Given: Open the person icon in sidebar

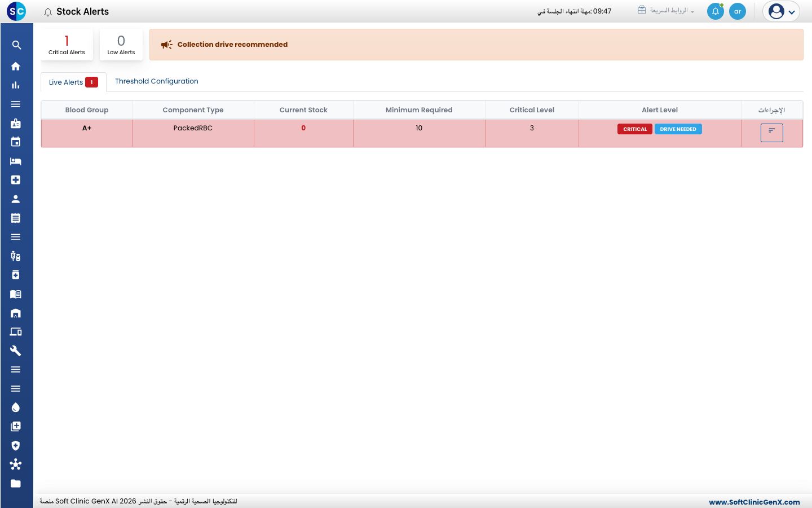Looking at the screenshot, I should (16, 199).
